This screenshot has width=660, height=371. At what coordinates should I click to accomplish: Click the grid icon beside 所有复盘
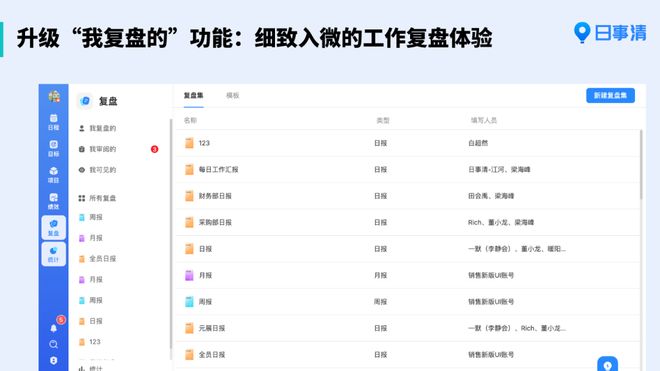[x=82, y=198]
